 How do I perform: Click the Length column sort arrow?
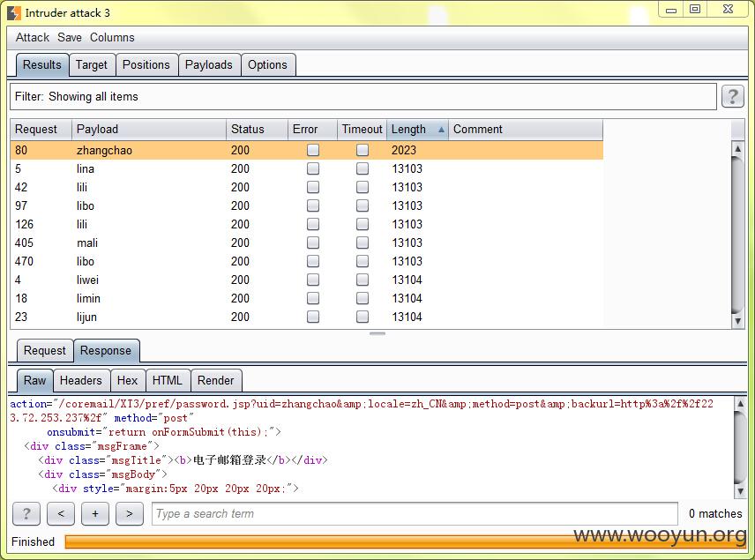pyautogui.click(x=441, y=130)
